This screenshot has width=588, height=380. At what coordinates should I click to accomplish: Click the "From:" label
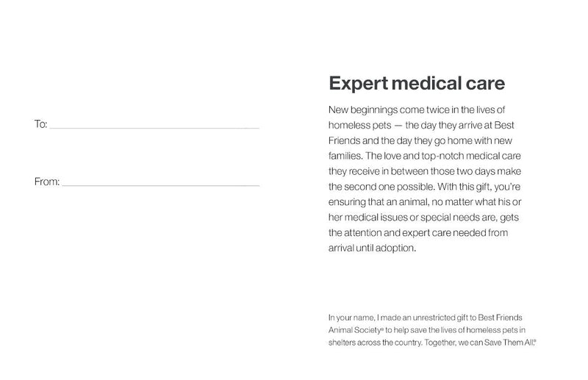[x=46, y=181]
